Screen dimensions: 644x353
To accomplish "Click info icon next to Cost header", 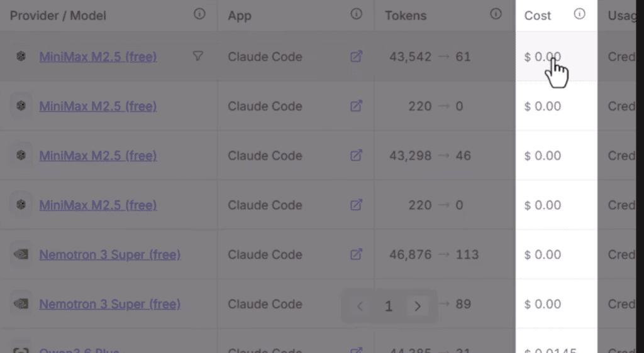I will click(579, 14).
